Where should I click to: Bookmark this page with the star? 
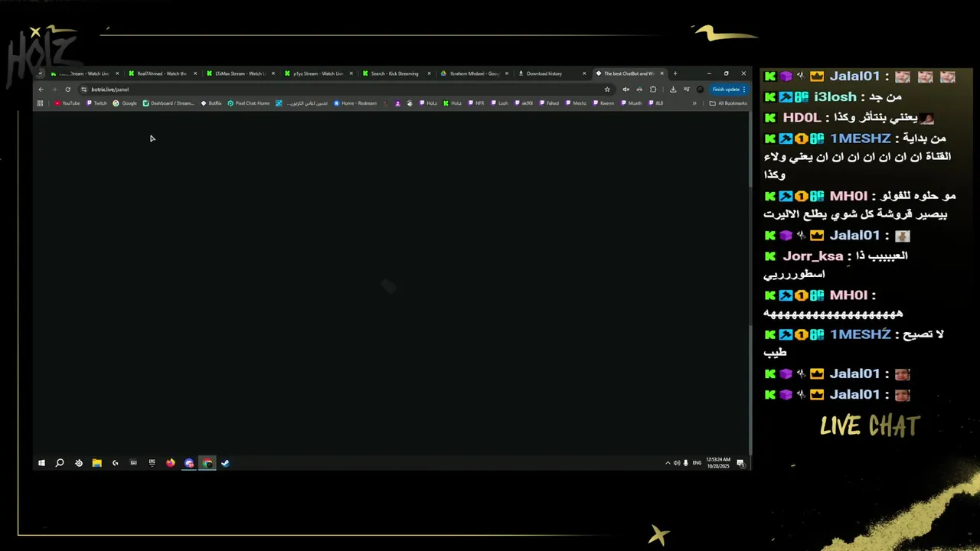coord(607,90)
